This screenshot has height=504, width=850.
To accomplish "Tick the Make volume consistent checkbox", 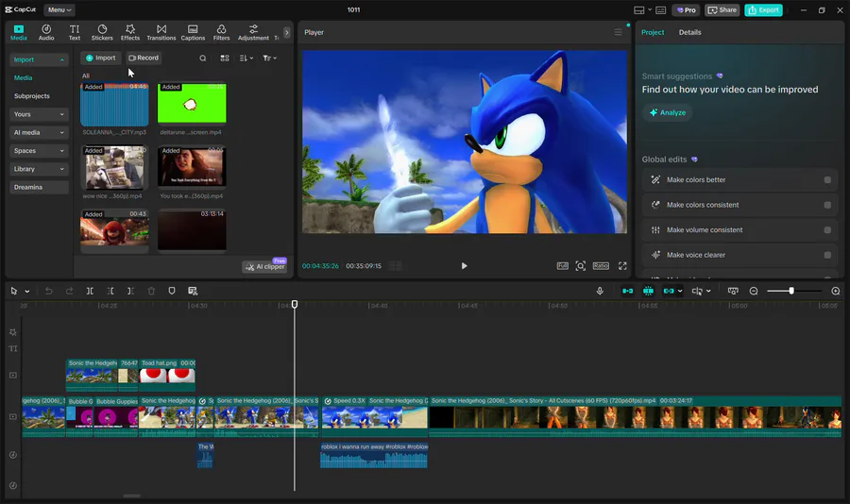I will tap(827, 230).
